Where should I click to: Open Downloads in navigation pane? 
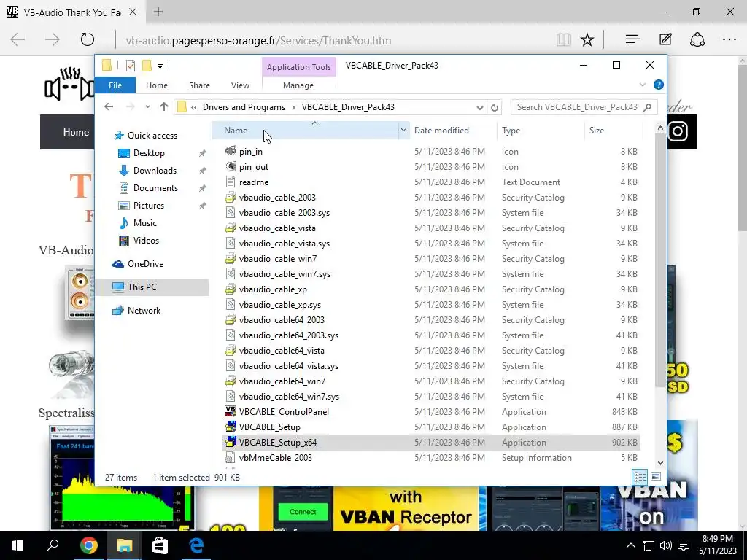[x=155, y=171]
